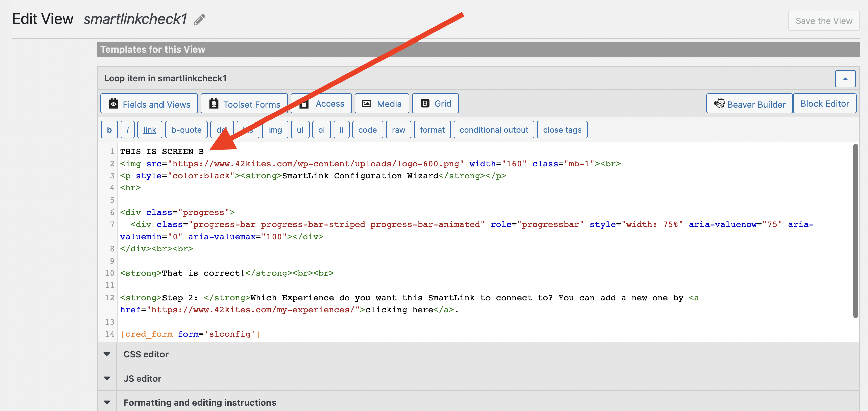868x411 pixels.
Task: Click the Media button
Action: point(382,104)
